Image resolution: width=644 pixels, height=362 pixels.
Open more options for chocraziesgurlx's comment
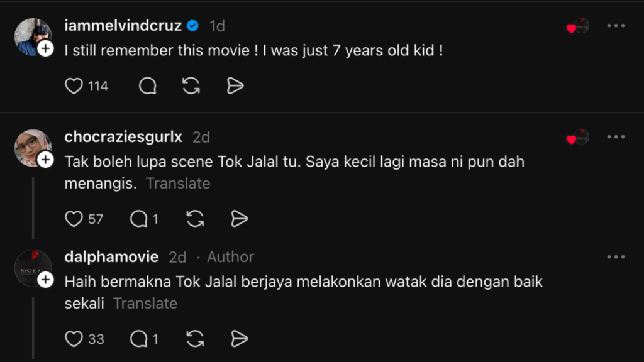pyautogui.click(x=616, y=137)
